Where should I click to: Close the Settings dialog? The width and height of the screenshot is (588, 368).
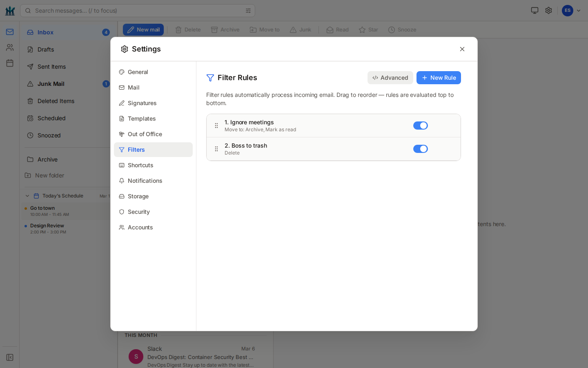tap(462, 49)
